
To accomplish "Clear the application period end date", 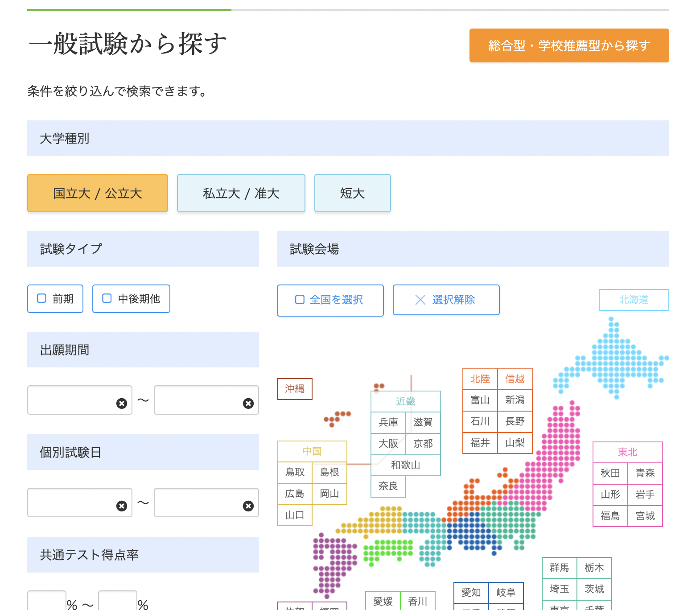I will (248, 404).
